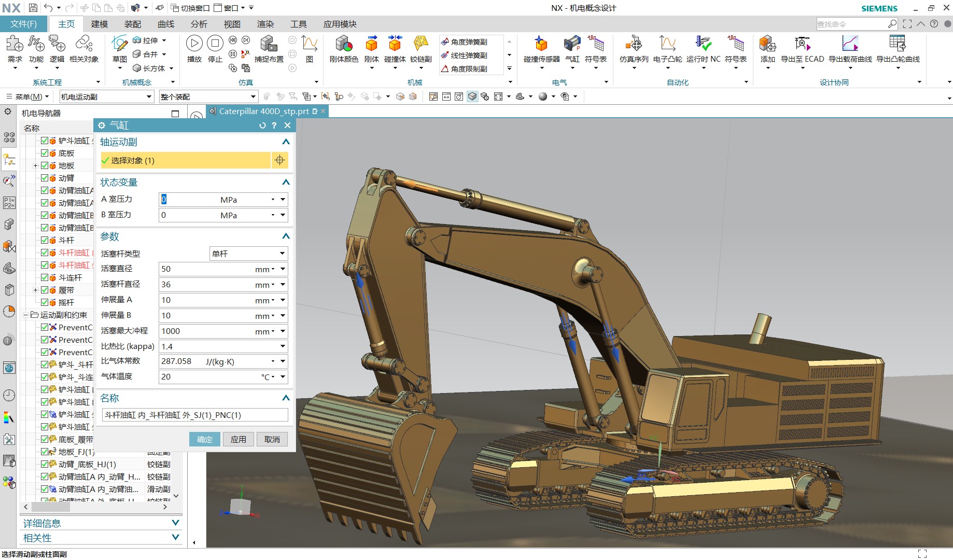Open A 室压力 unit dropdown
This screenshot has width=953, height=560.
[273, 200]
